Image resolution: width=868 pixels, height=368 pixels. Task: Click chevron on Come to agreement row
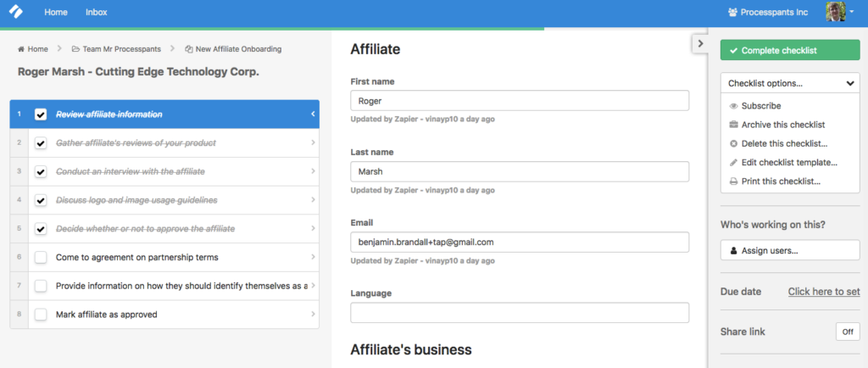[313, 257]
